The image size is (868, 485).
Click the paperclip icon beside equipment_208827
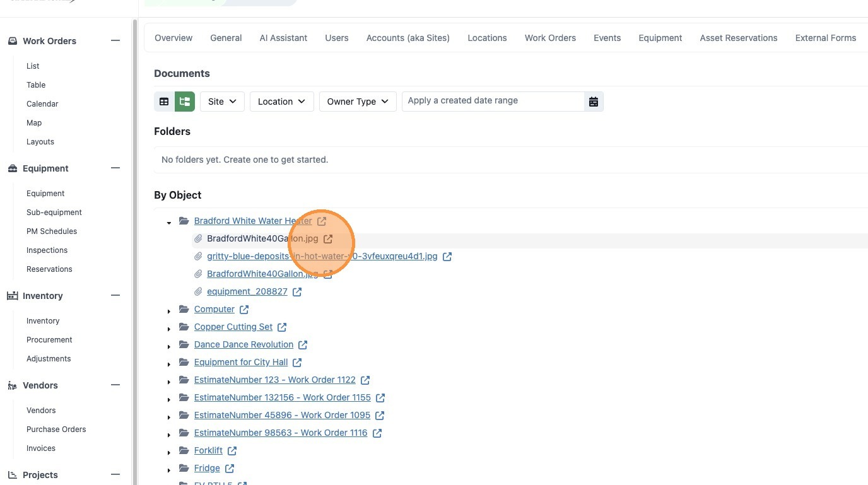[198, 291]
